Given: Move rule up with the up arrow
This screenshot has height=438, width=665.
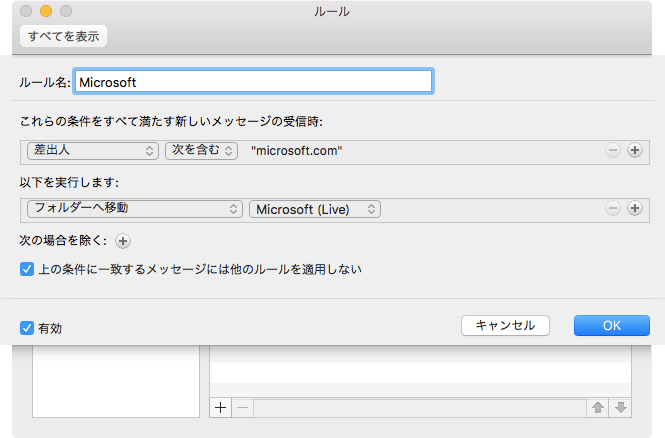Looking at the screenshot, I should click(598, 407).
